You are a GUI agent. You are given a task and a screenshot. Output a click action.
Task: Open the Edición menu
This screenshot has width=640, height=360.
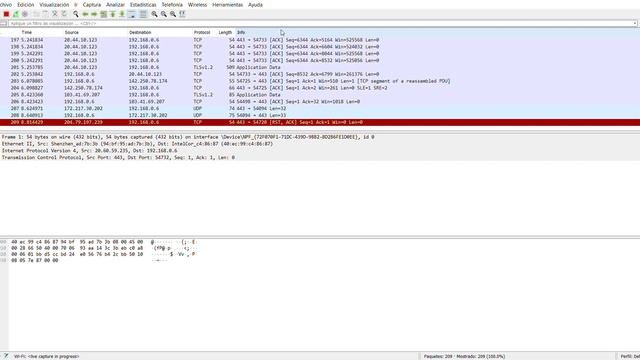25,5
